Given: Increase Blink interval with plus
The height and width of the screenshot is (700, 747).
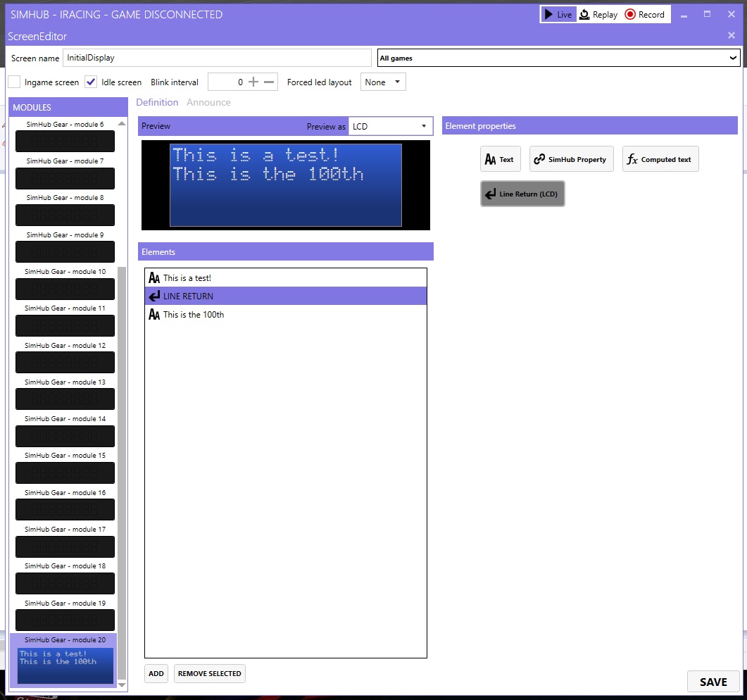Looking at the screenshot, I should [253, 82].
